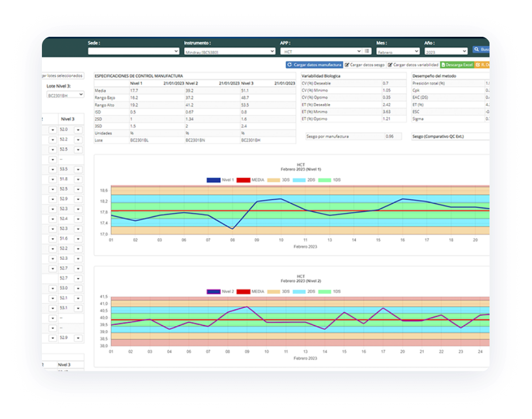Click the orange R. De report button
Viewport: 532px width, 419px height.
482,65
